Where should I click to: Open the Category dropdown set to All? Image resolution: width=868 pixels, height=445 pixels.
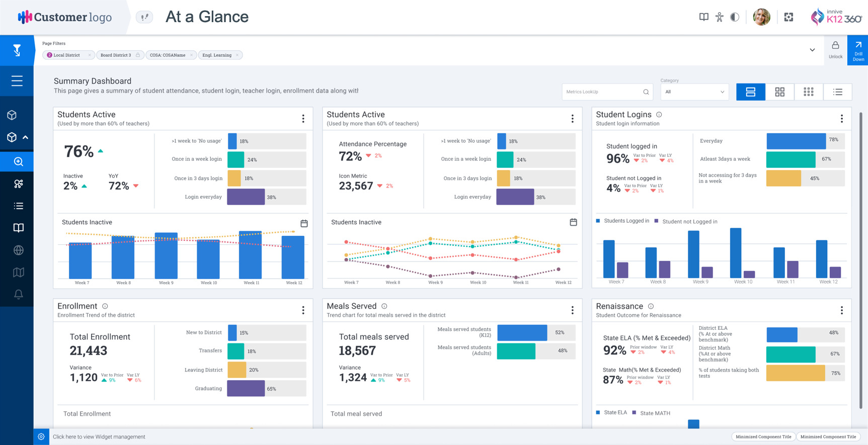[x=694, y=92]
